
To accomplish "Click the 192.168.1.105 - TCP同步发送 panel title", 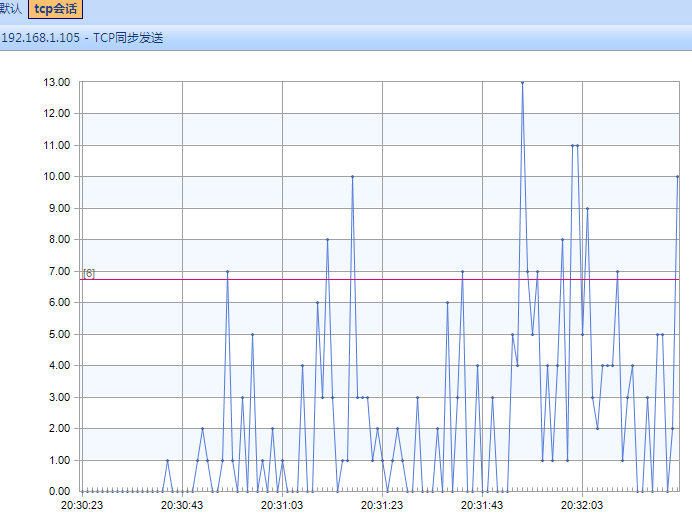I will pos(82,38).
